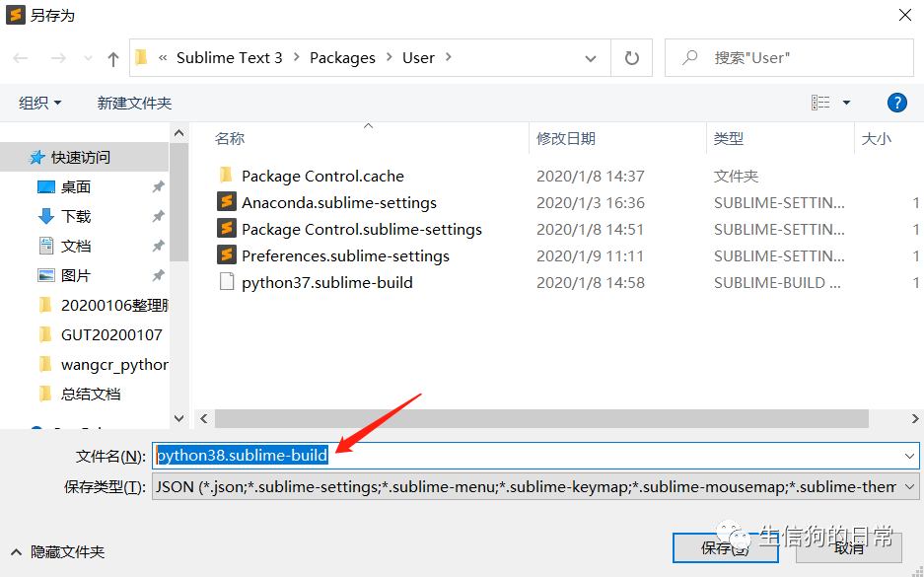Open the 保存类型 JSON dropdown
Screen dimensions: 924x577
(x=535, y=487)
